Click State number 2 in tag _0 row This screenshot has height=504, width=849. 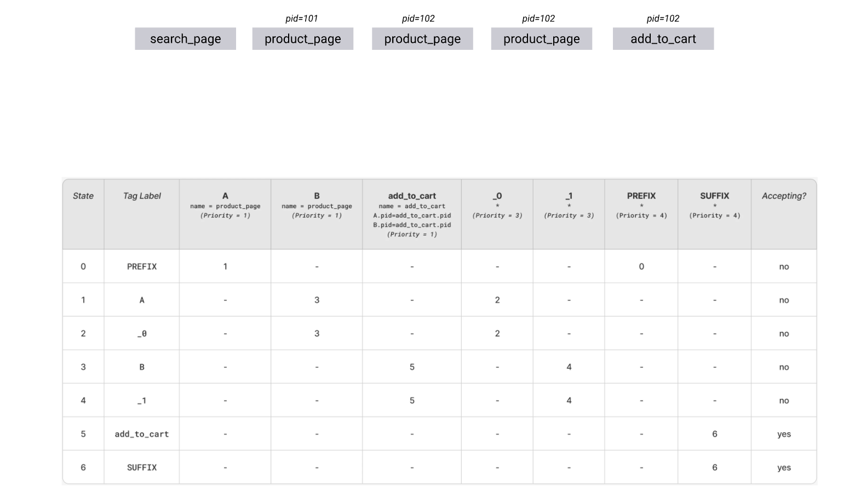point(83,333)
